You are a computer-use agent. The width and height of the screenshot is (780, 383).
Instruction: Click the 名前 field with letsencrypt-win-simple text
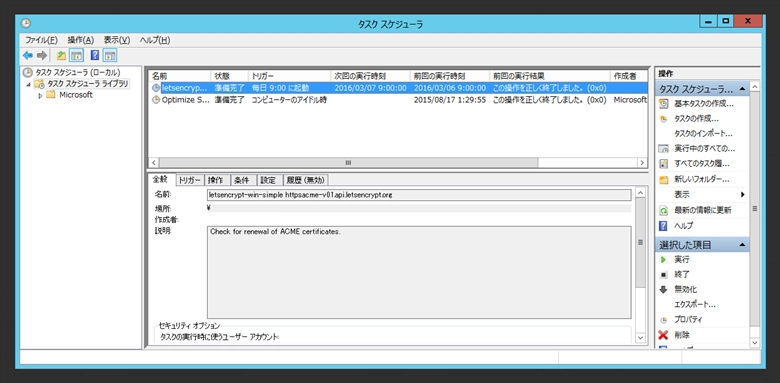(419, 195)
